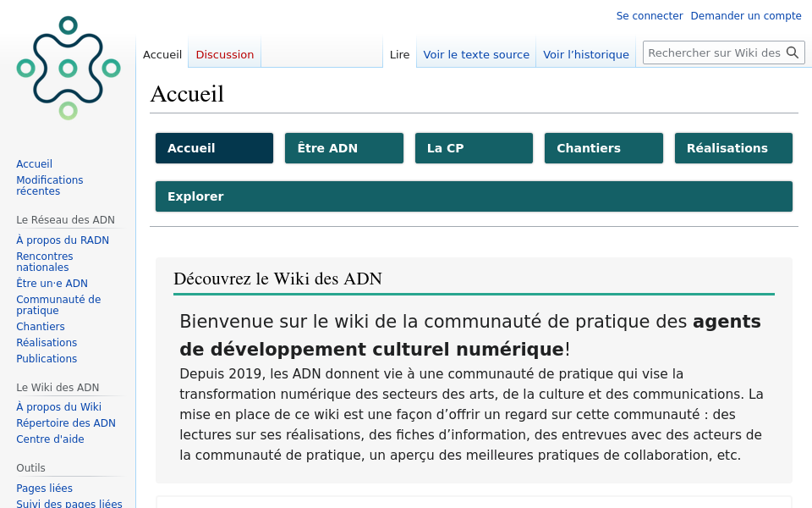The width and height of the screenshot is (812, 508).
Task: Switch to the Discussion tab
Action: (224, 53)
